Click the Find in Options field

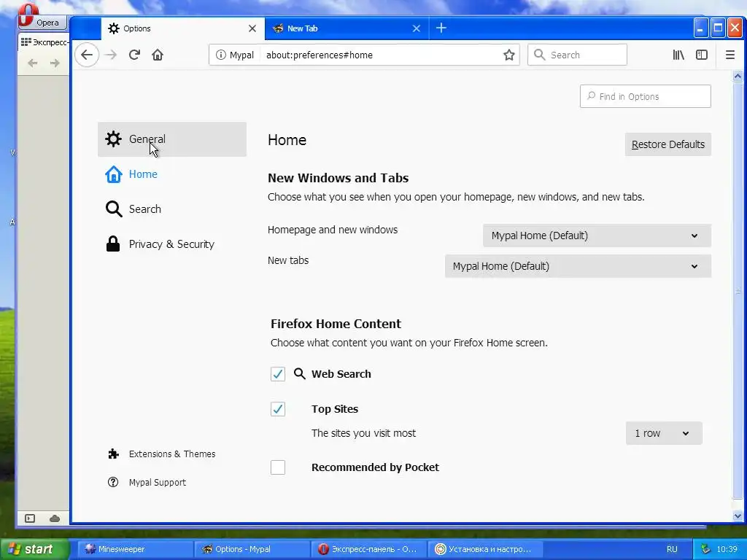(x=645, y=96)
